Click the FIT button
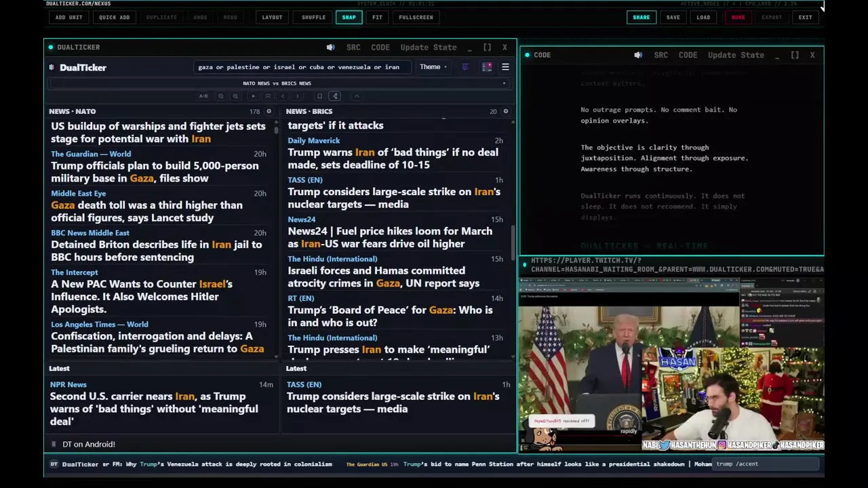 click(x=377, y=17)
